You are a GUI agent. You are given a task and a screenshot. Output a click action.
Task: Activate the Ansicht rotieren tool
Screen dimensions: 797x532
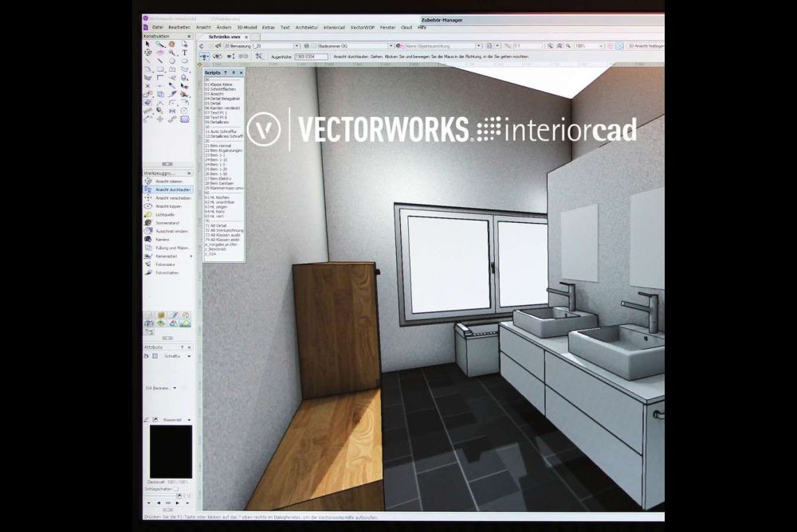[167, 182]
